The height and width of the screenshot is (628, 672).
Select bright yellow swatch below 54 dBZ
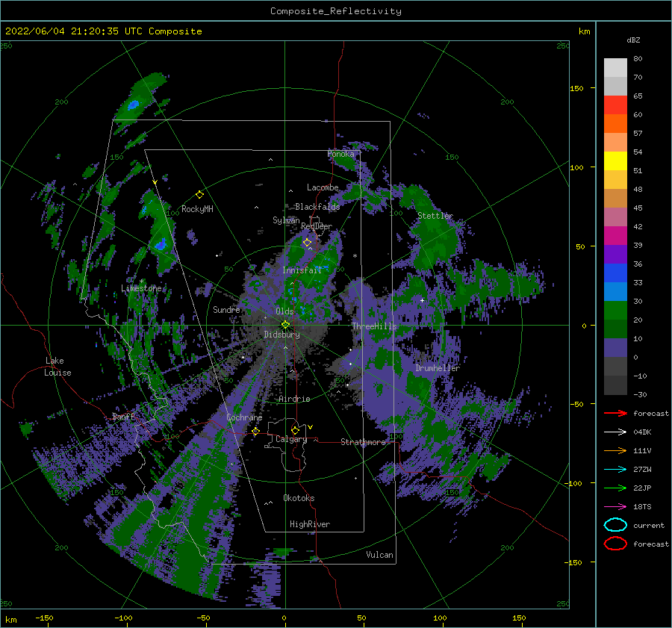click(x=615, y=161)
